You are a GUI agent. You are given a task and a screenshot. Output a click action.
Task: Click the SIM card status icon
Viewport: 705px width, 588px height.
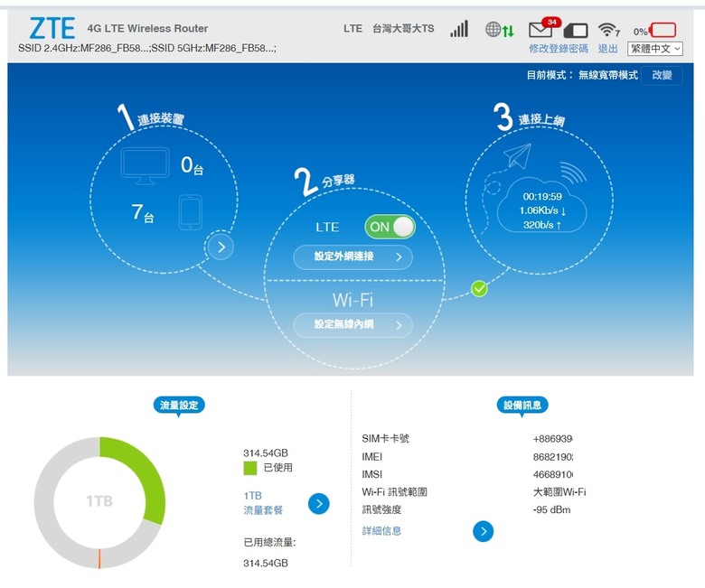pyautogui.click(x=576, y=30)
